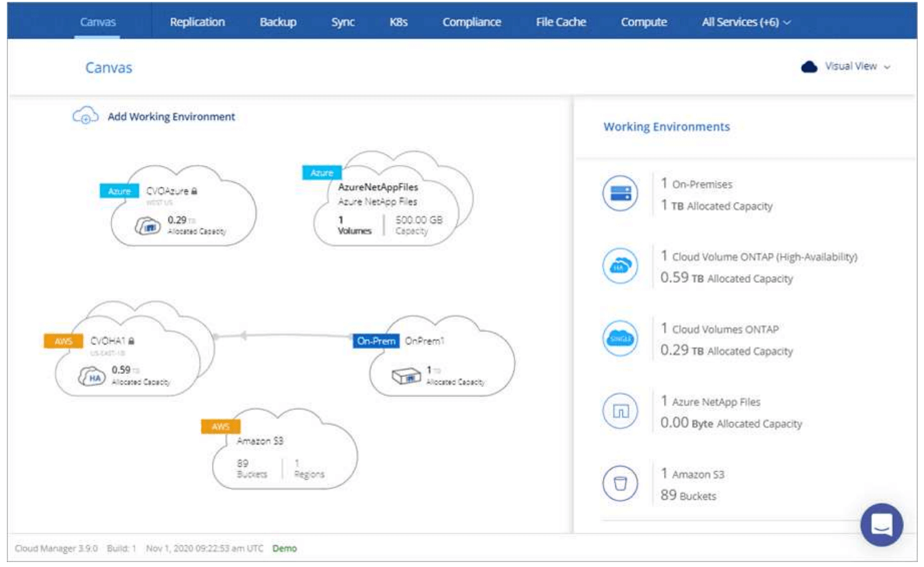Click the lock icon next to CVOAzure

pyautogui.click(x=195, y=191)
